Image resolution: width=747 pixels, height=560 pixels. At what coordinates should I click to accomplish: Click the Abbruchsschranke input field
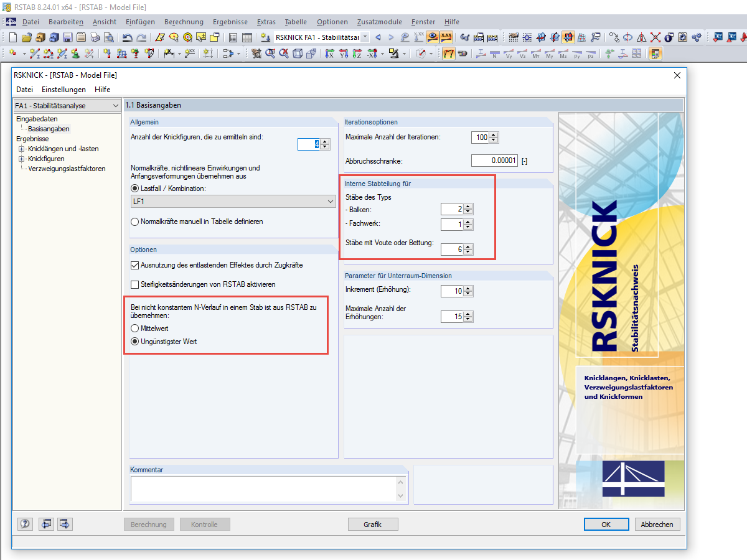[494, 161]
